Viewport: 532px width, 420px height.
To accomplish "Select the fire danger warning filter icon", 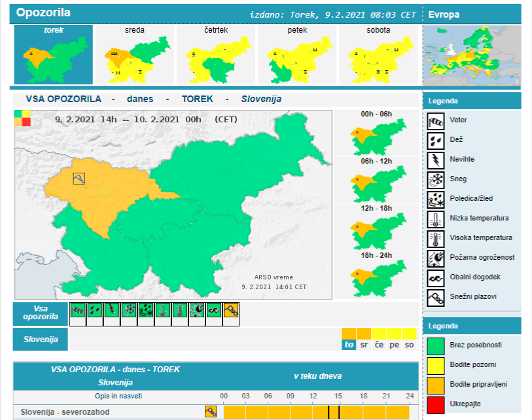I will 198,311.
